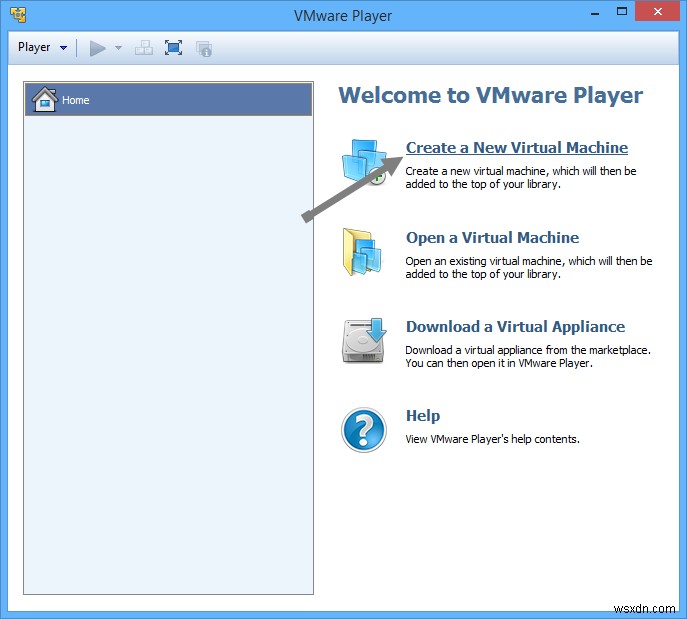Click the Unity mode toolbar icon
The image size is (687, 619).
(x=204, y=49)
